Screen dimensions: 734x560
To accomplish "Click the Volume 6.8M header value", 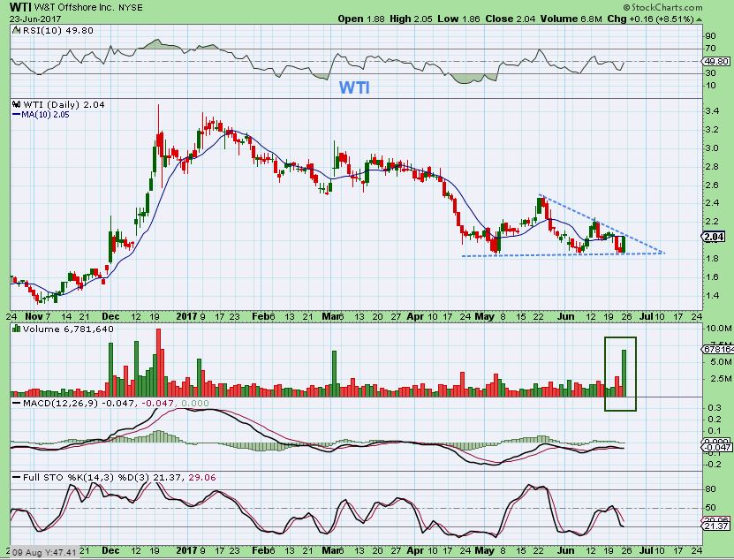I will click(x=571, y=19).
